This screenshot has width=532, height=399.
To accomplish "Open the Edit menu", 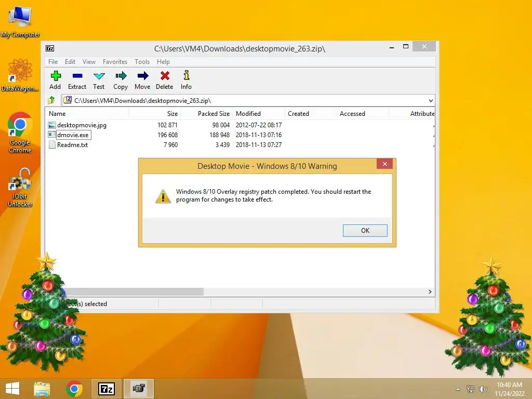I will tap(70, 62).
